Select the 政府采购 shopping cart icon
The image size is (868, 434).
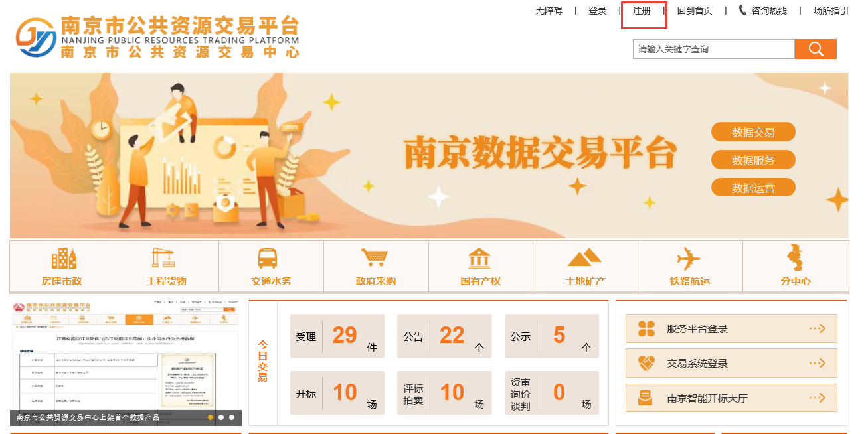pyautogui.click(x=374, y=257)
